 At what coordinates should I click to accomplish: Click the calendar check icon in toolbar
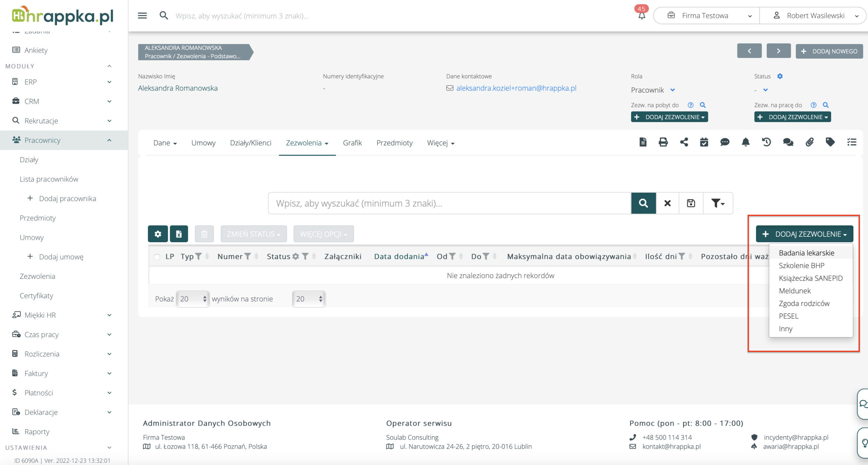[704, 142]
